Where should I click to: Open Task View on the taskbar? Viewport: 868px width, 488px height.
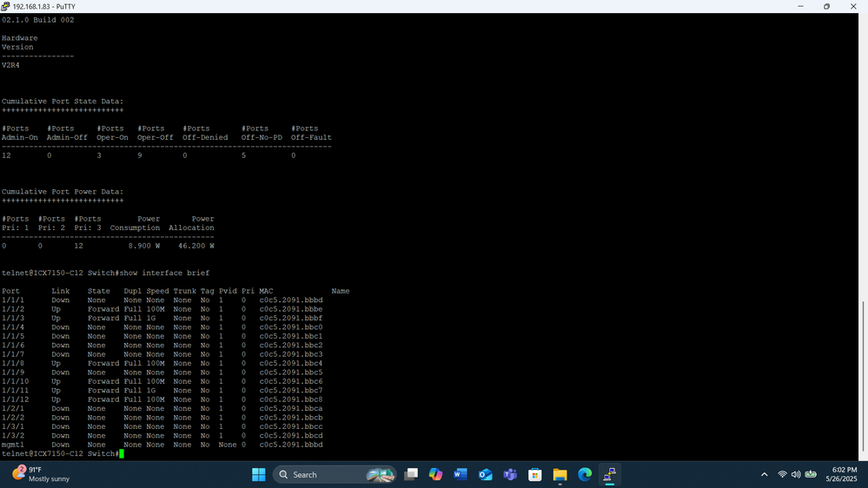point(411,475)
